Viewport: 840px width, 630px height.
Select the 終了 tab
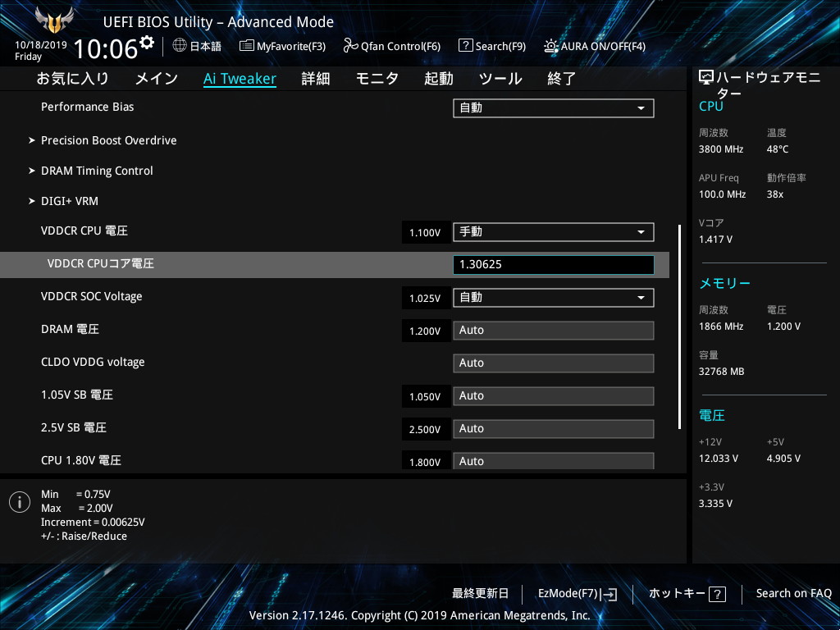tap(561, 79)
